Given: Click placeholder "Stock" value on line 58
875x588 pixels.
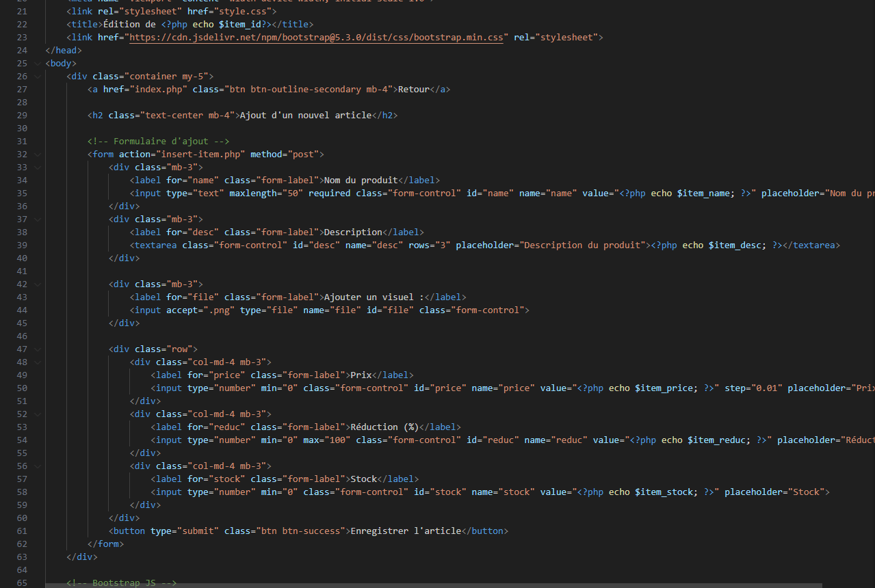Looking at the screenshot, I should click(806, 492).
